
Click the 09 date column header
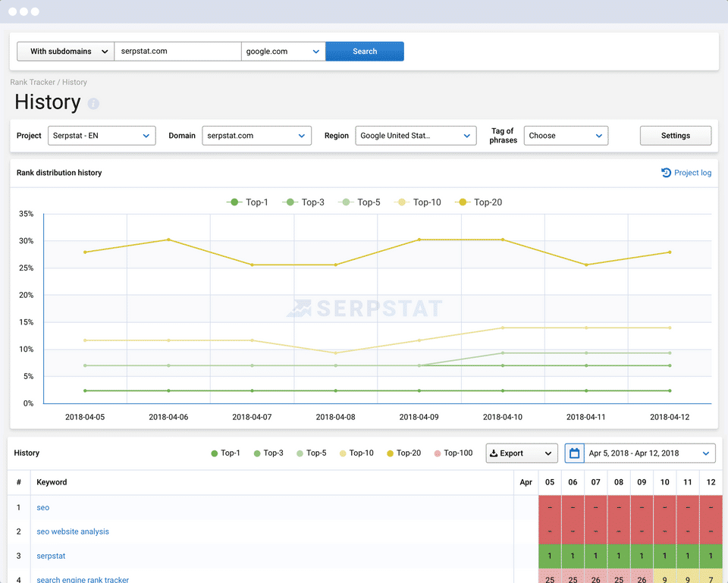pos(642,482)
